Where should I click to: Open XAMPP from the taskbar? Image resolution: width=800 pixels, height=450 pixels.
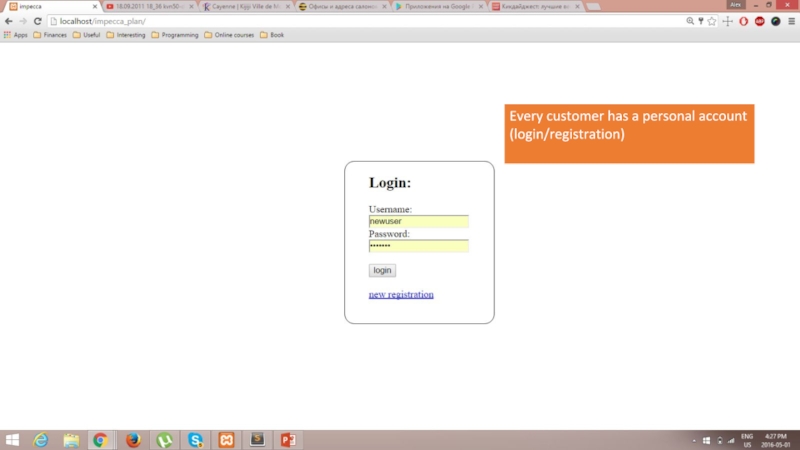[x=226, y=440]
